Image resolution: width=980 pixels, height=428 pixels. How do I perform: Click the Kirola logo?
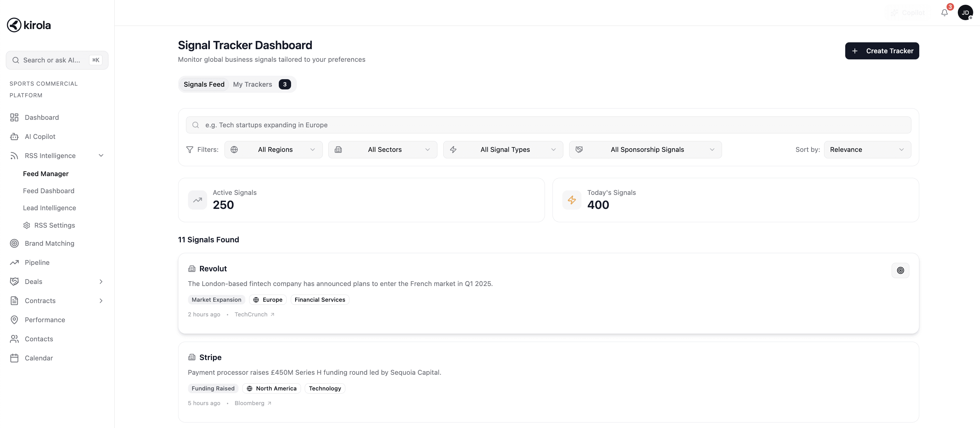pyautogui.click(x=29, y=25)
